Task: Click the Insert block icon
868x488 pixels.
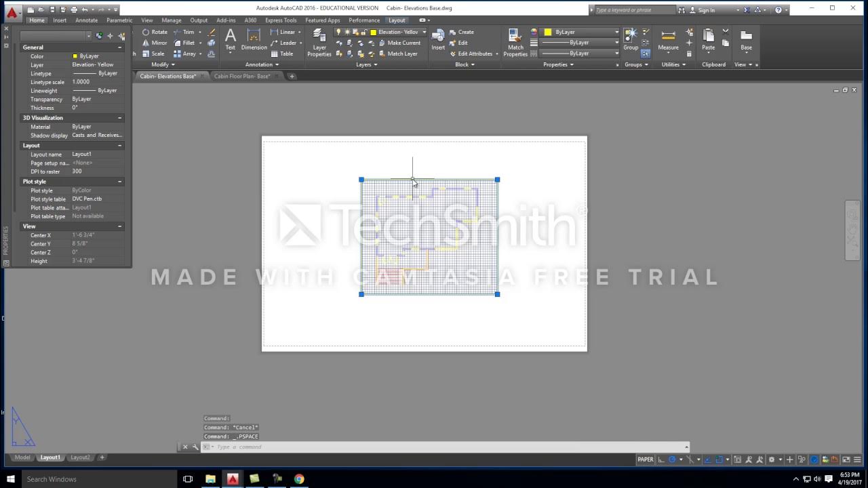Action: click(x=438, y=39)
